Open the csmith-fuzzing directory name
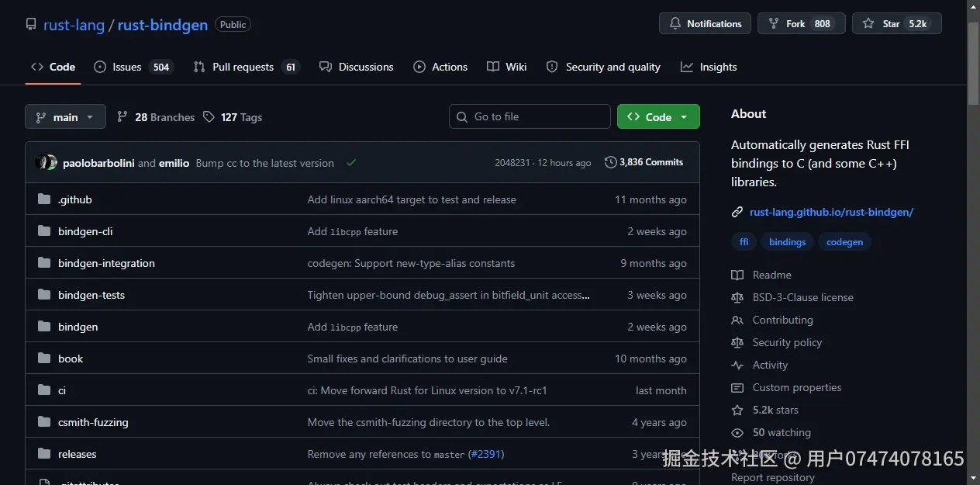980x485 pixels. point(93,422)
